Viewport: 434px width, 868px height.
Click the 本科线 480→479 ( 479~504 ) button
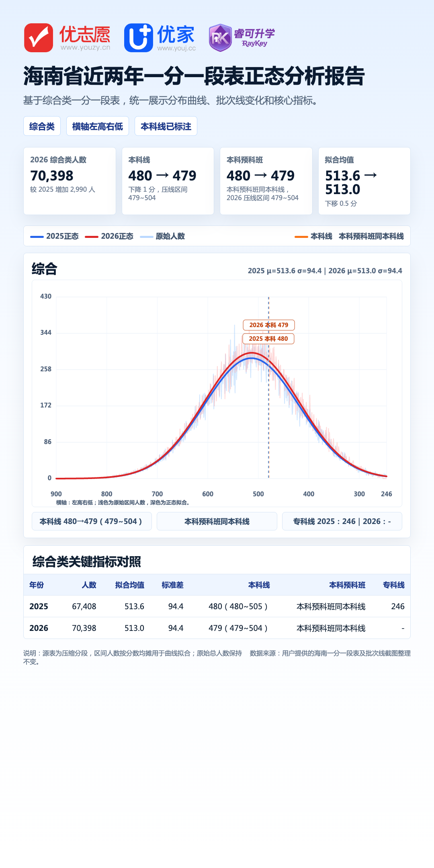(92, 521)
